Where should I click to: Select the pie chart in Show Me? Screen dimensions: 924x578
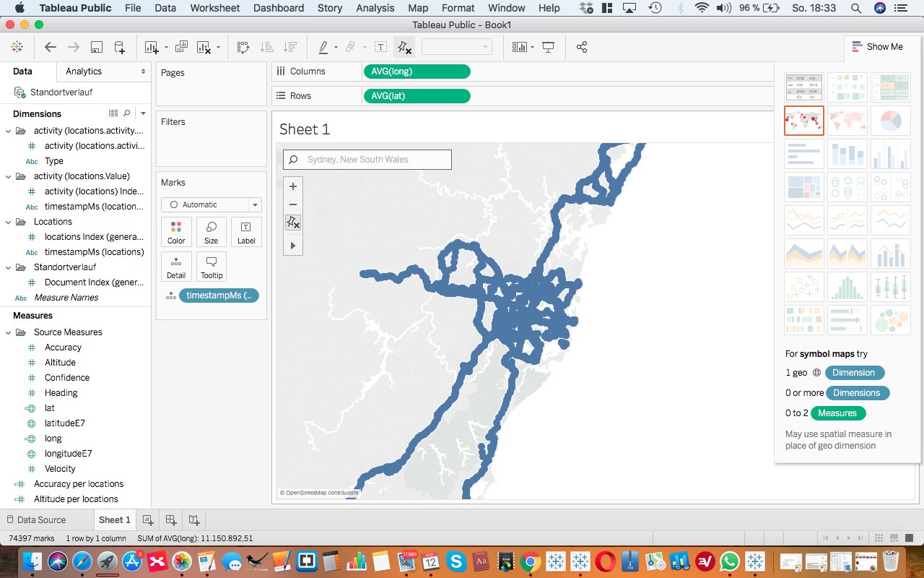[890, 121]
